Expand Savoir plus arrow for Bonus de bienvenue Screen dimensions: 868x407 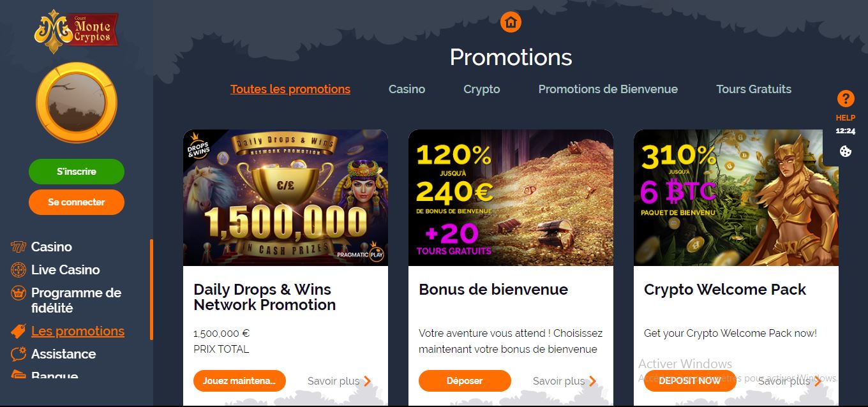pyautogui.click(x=592, y=381)
